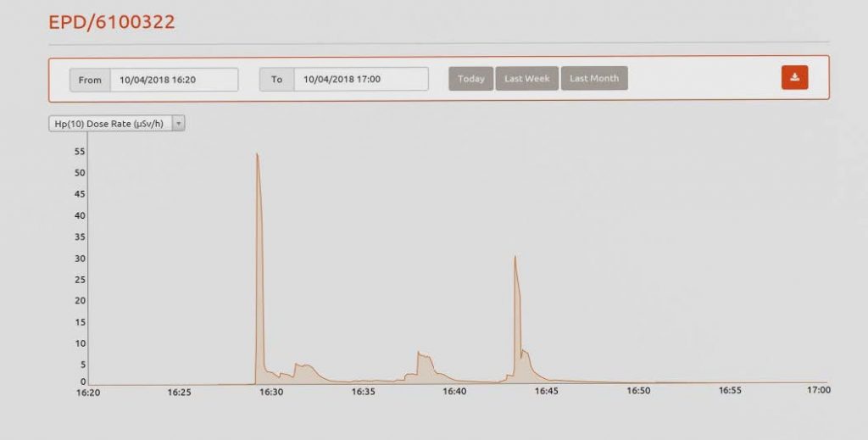Screen dimensions: 868x440
Task: Click the To label box
Action: 276,80
